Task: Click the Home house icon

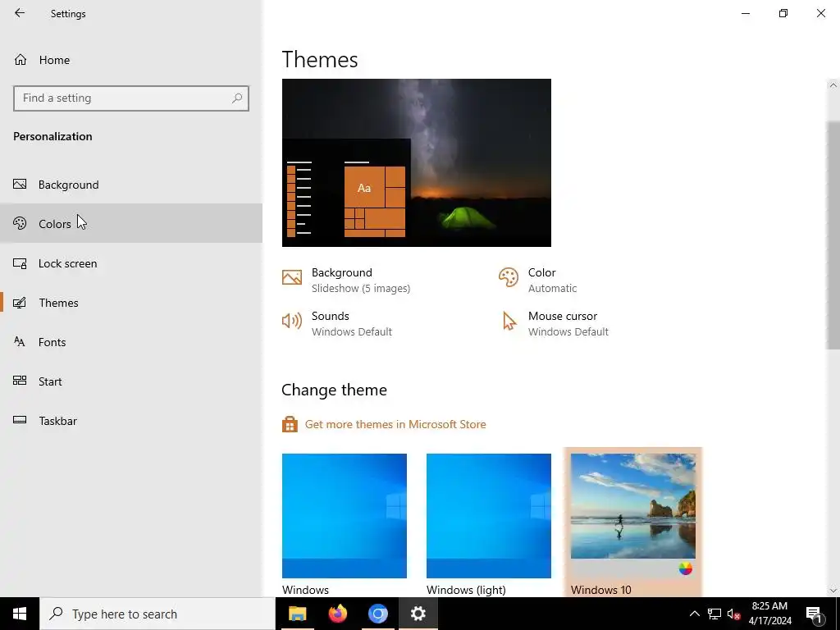Action: coord(21,60)
